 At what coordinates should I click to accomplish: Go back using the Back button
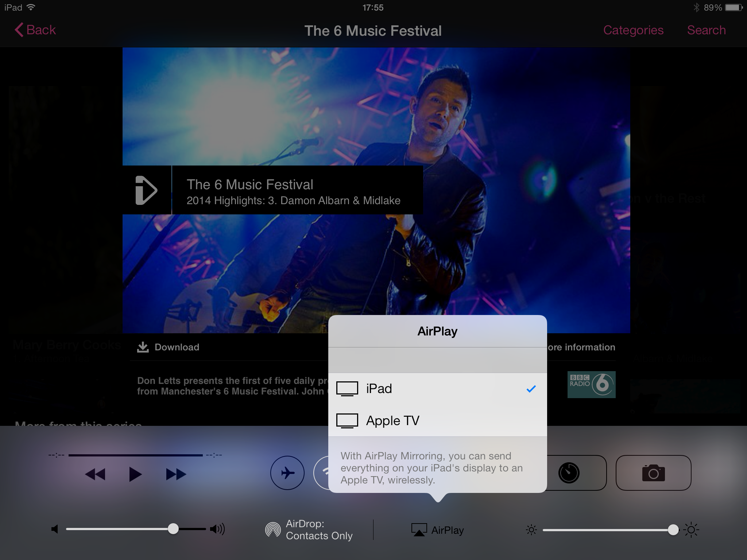[x=35, y=30]
